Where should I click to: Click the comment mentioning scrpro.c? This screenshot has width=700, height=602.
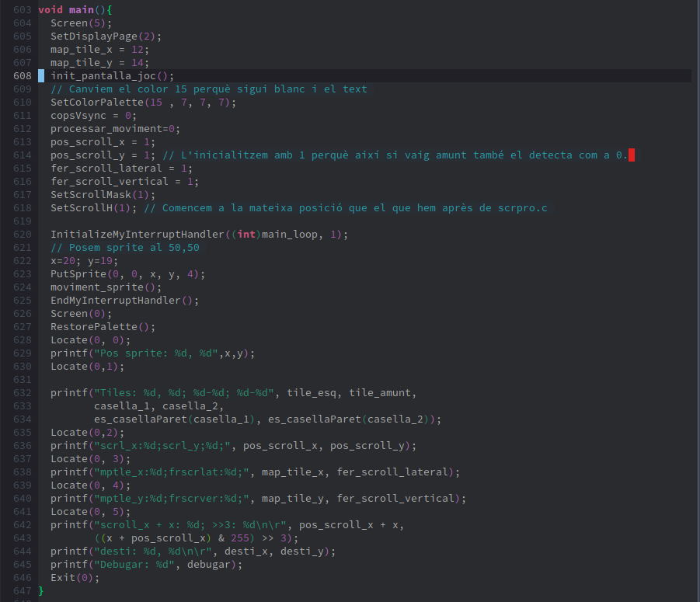pos(346,208)
